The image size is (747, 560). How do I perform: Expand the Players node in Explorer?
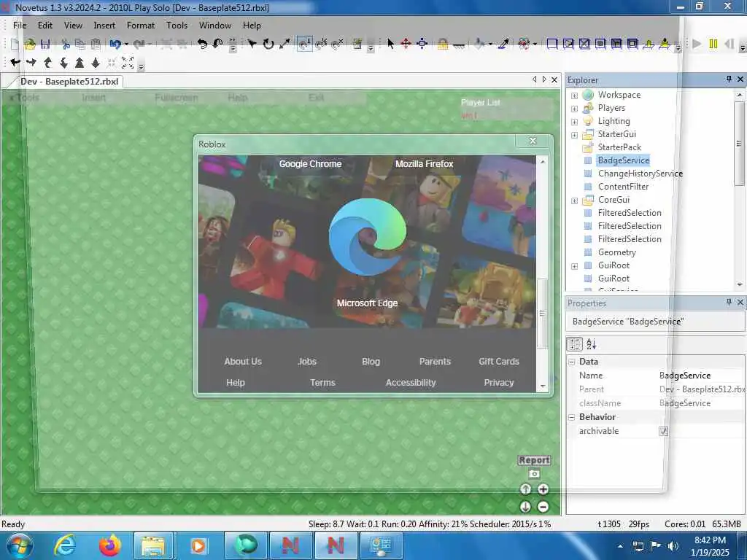(x=575, y=109)
